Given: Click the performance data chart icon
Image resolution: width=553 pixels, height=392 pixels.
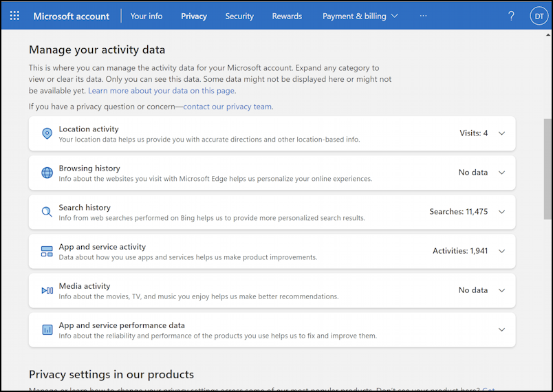Looking at the screenshot, I should pyautogui.click(x=47, y=329).
